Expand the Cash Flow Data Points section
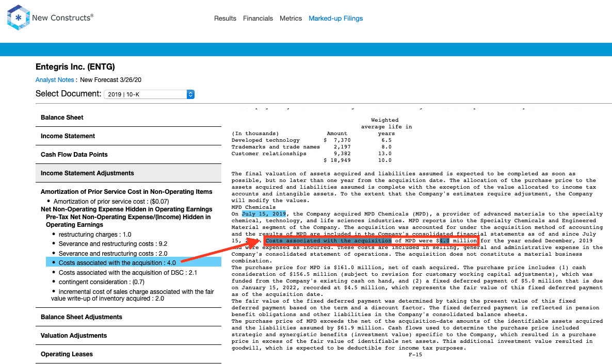The height and width of the screenshot is (364, 612). (128, 155)
